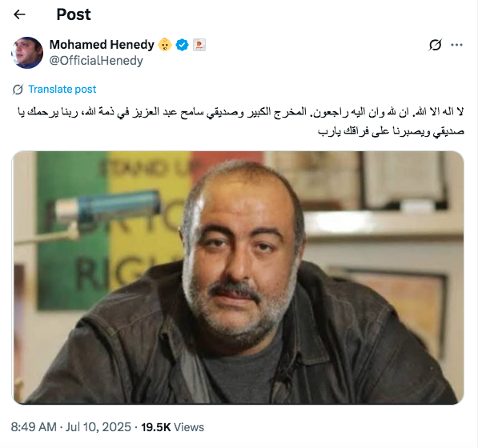Screen dimensions: 482x448
Task: Click the Translate post link
Action: [x=62, y=89]
